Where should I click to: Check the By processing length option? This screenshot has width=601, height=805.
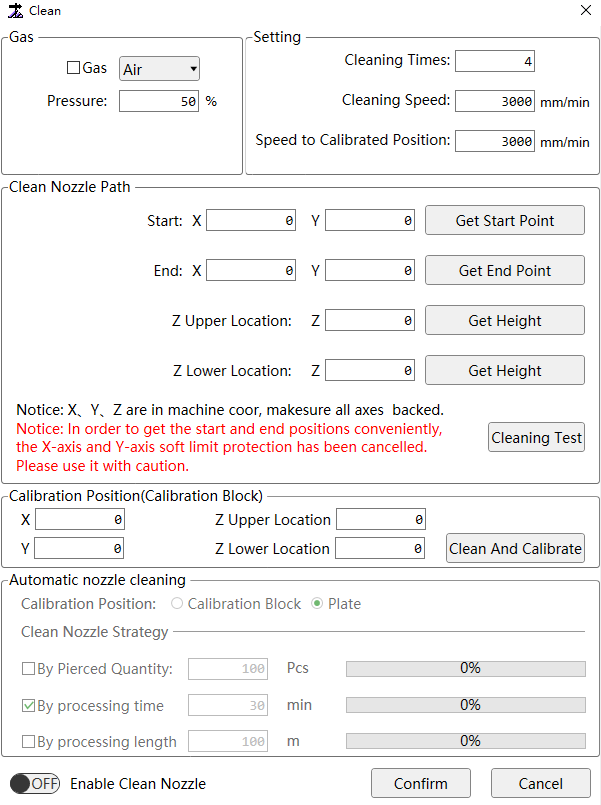(28, 741)
